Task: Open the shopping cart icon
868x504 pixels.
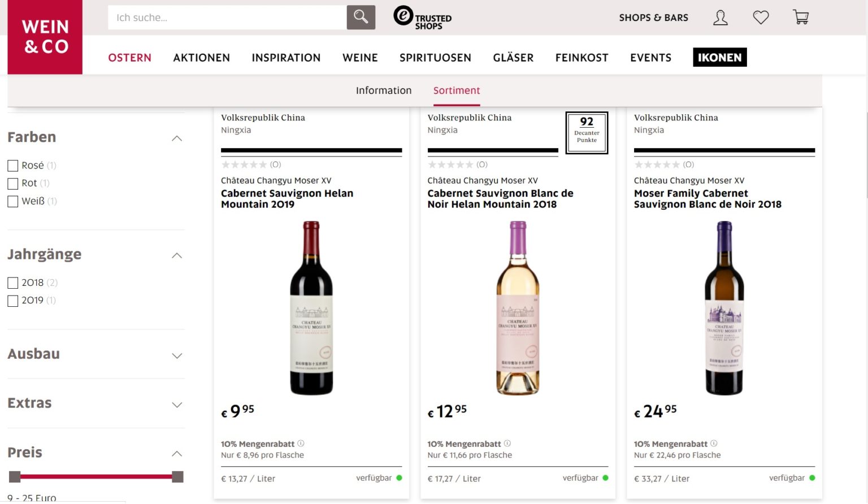Action: pyautogui.click(x=801, y=18)
